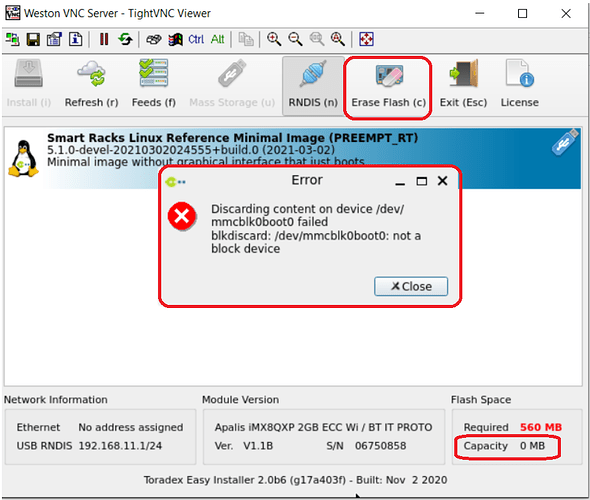Viewport: 590px width, 500px height.
Task: Click the Install (i) button
Action: [x=29, y=85]
